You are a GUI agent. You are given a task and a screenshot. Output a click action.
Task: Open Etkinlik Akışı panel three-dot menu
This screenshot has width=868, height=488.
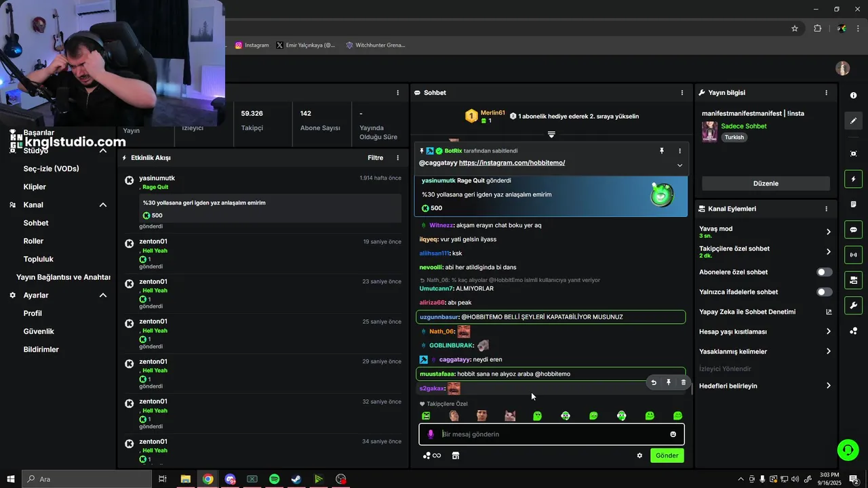pos(398,158)
